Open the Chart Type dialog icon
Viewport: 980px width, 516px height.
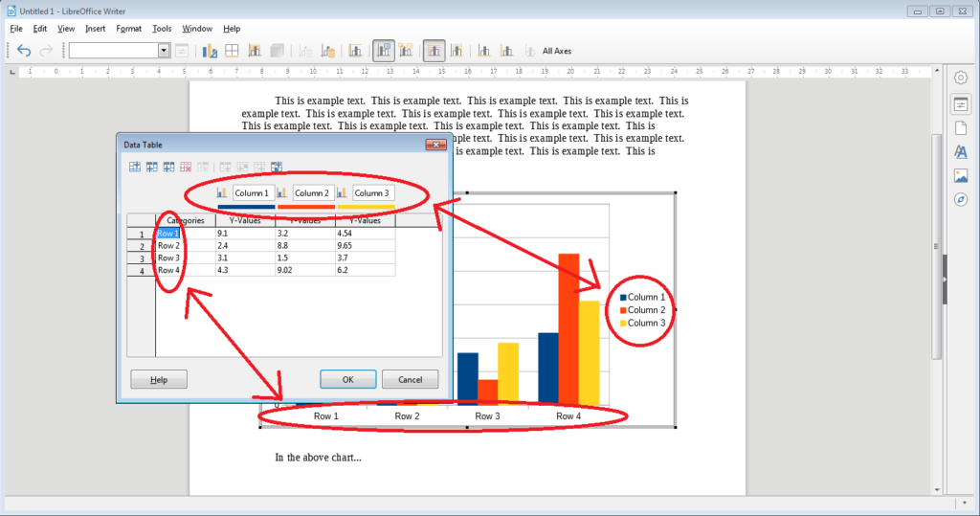click(x=210, y=51)
